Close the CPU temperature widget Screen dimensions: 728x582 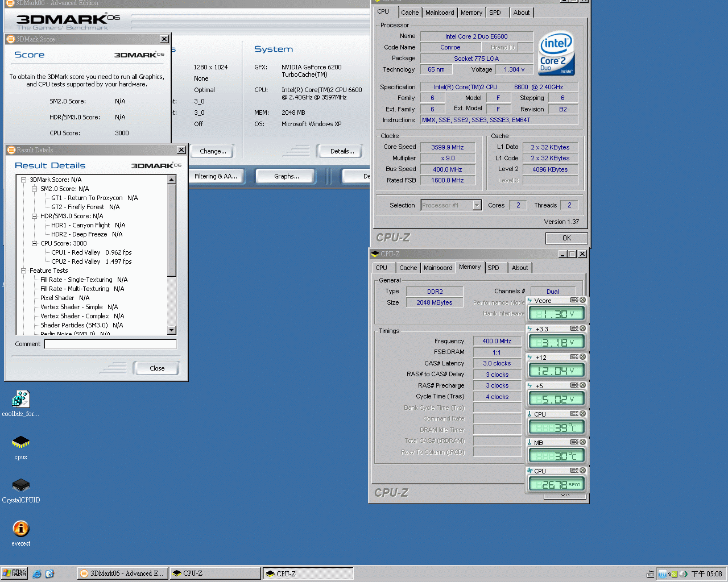(x=582, y=414)
